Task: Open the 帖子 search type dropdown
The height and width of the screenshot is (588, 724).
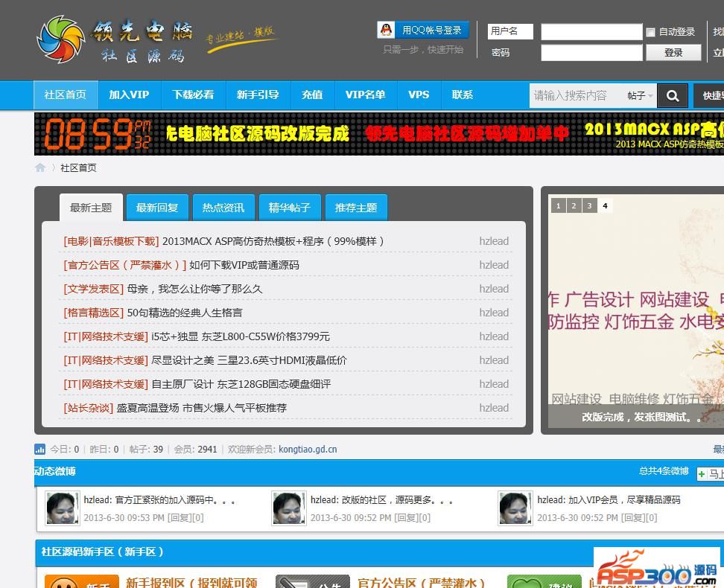Action: click(640, 95)
